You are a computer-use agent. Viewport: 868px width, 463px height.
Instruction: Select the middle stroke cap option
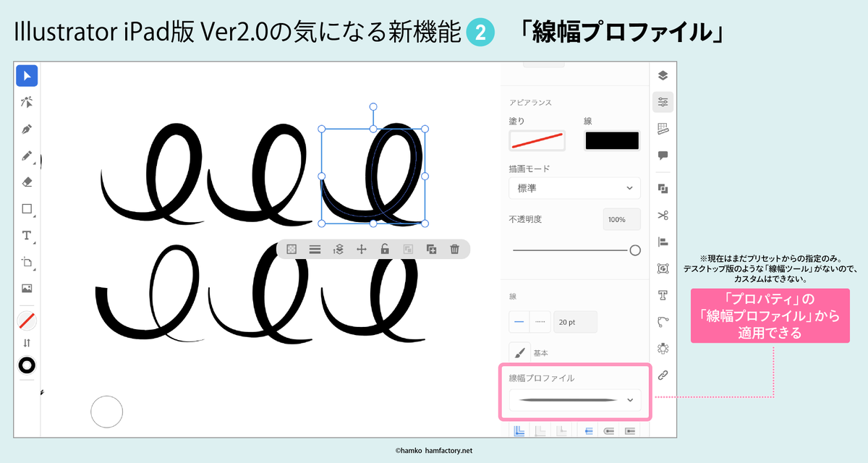tap(609, 430)
